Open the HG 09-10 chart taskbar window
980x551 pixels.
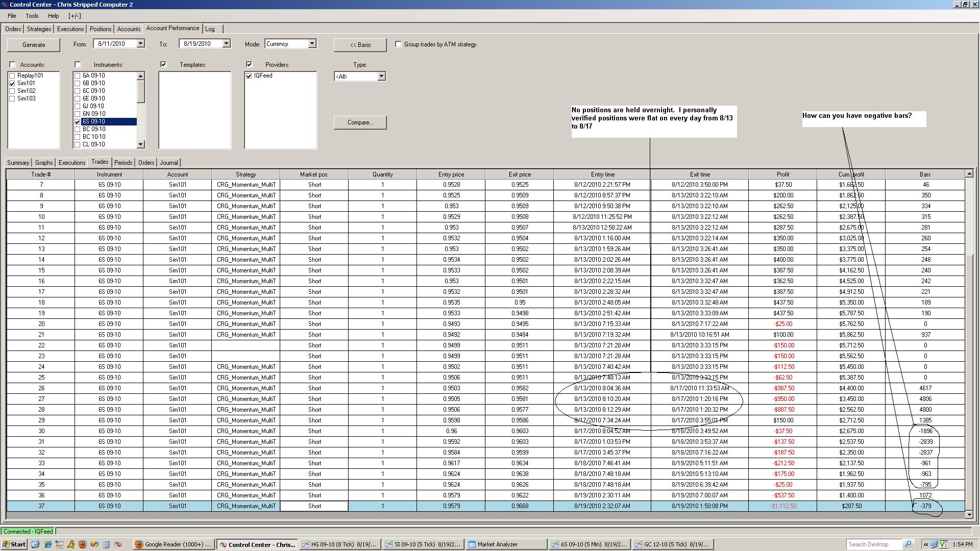pyautogui.click(x=339, y=544)
